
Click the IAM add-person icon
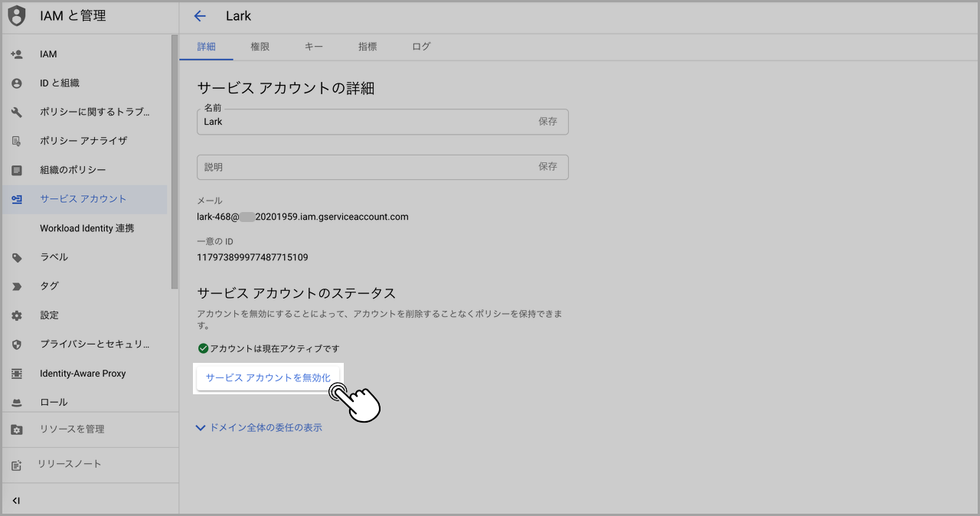point(16,54)
